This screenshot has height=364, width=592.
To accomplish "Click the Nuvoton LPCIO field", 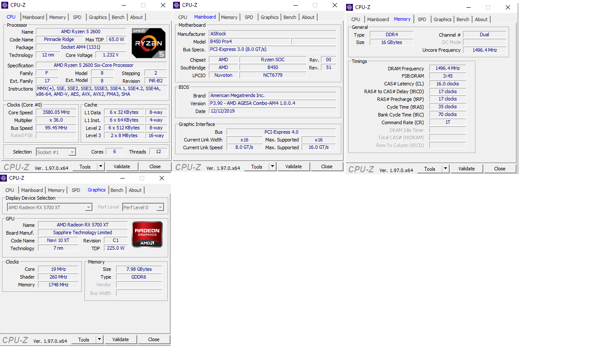I will 223,75.
